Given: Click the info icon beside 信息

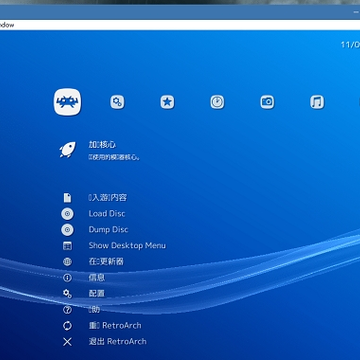Looking at the screenshot, I should [67, 277].
